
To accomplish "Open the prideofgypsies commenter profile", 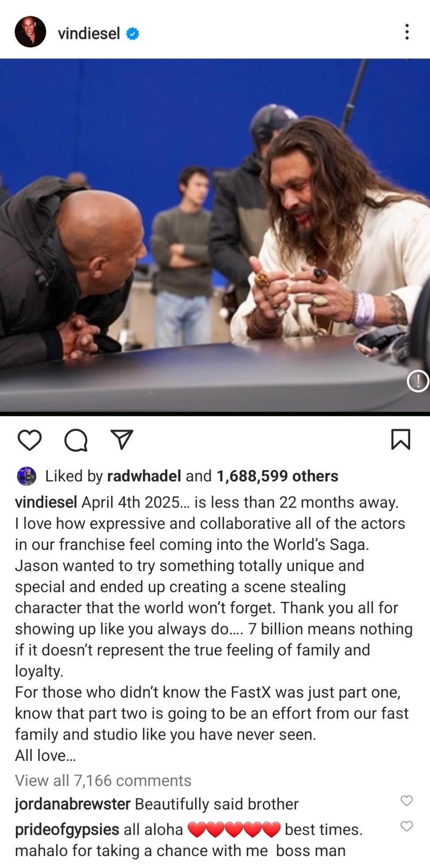I will click(67, 830).
